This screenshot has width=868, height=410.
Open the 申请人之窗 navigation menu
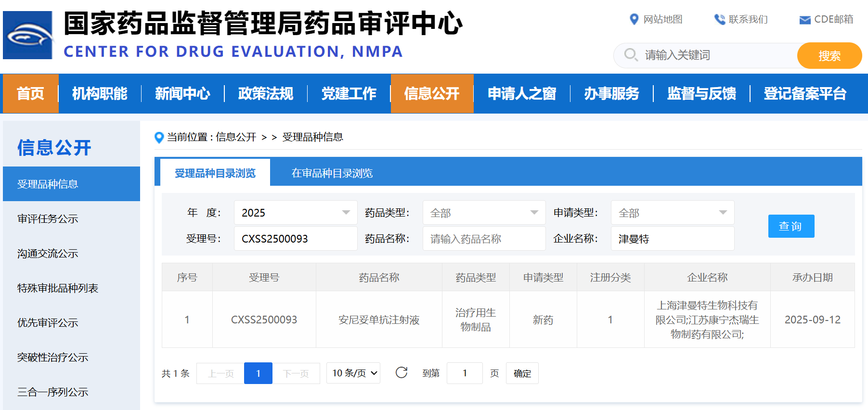tap(522, 93)
